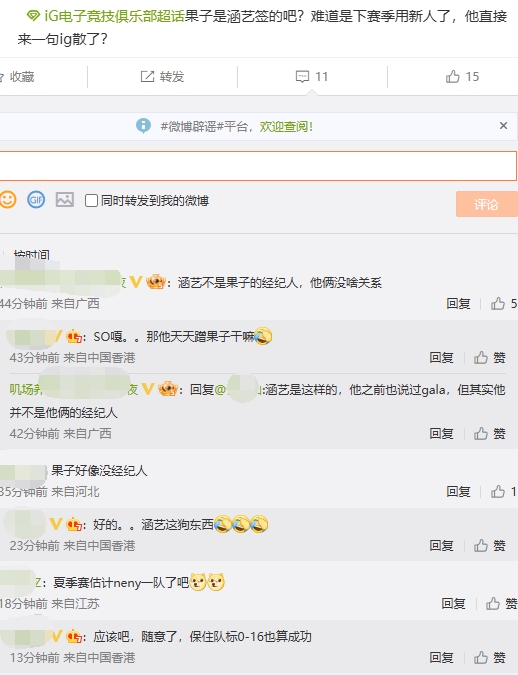The height and width of the screenshot is (675, 518).
Task: Click the comment bubble icon
Action: pos(302,77)
